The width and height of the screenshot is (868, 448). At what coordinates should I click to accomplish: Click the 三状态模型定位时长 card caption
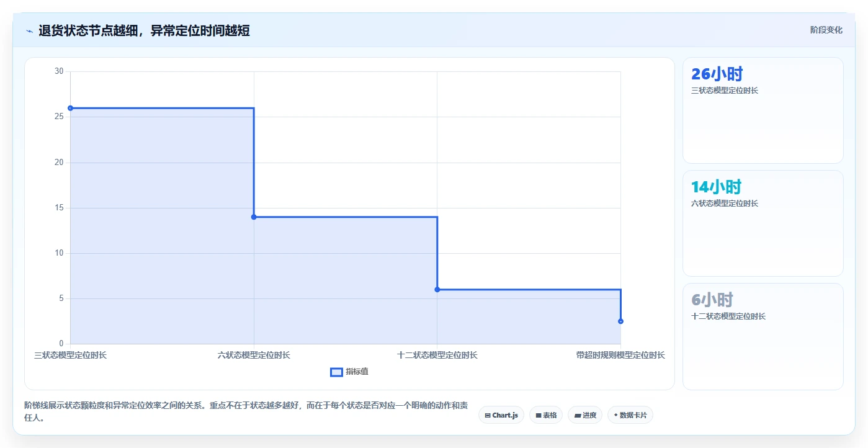725,91
